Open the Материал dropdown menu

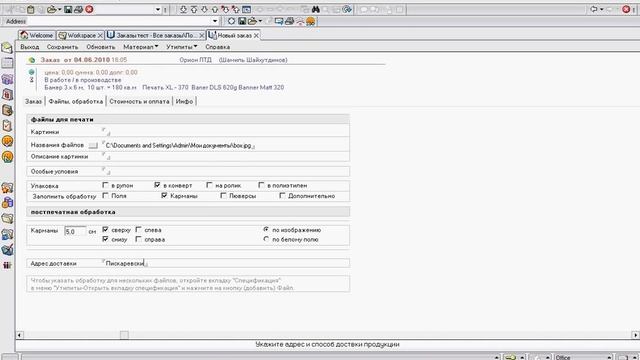pos(140,47)
